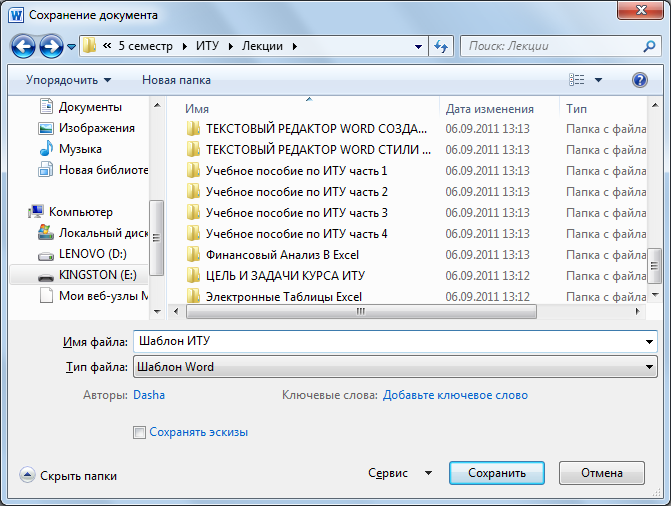
Task: Click the Сохранить button
Action: [x=497, y=473]
